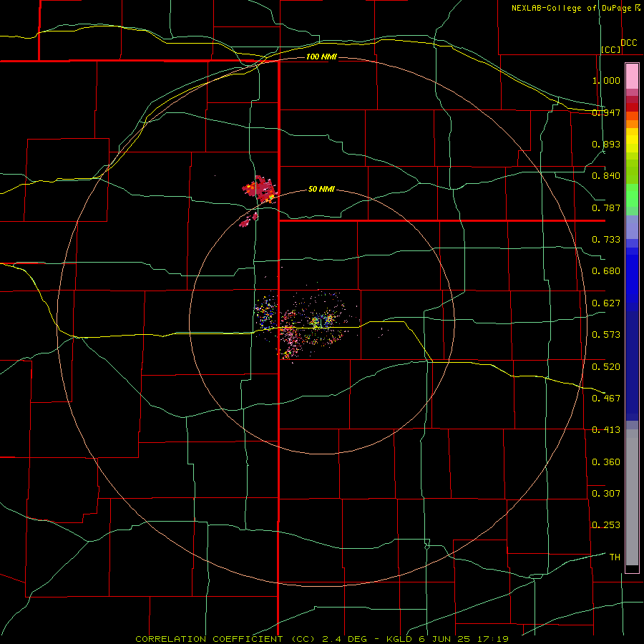Screen dimensions: 644x644
Task: Click the dark red storm echo cluster
Action: pyautogui.click(x=260, y=190)
